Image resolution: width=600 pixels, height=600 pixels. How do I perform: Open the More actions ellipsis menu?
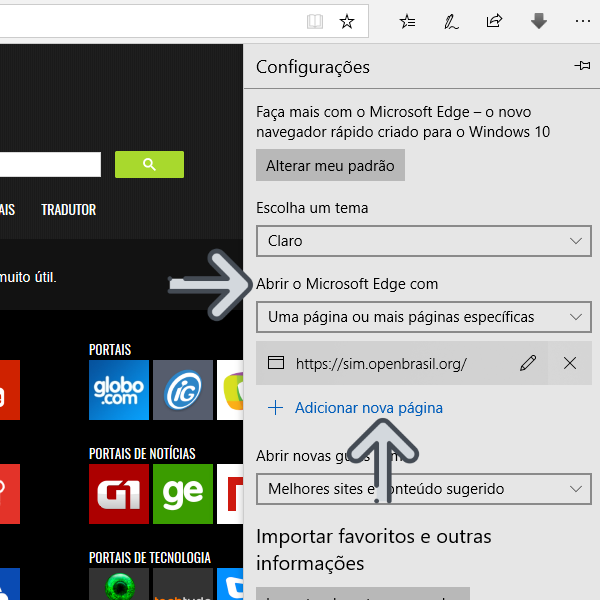(x=583, y=21)
